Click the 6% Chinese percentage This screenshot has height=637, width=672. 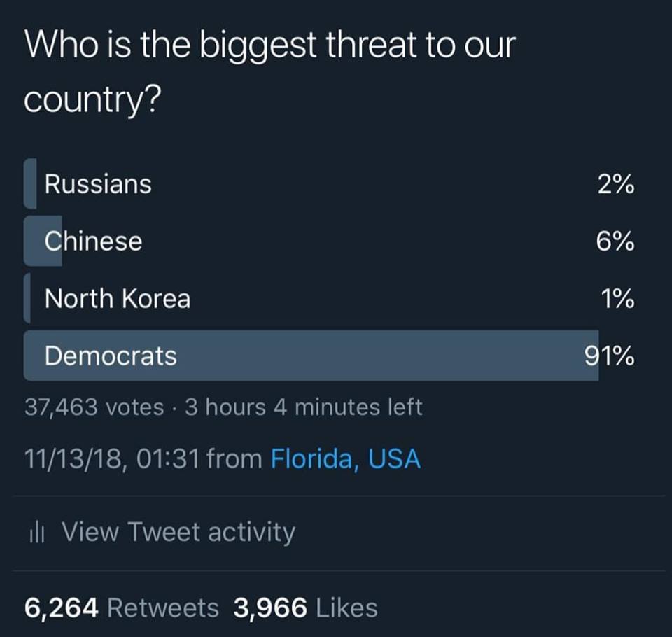(615, 241)
